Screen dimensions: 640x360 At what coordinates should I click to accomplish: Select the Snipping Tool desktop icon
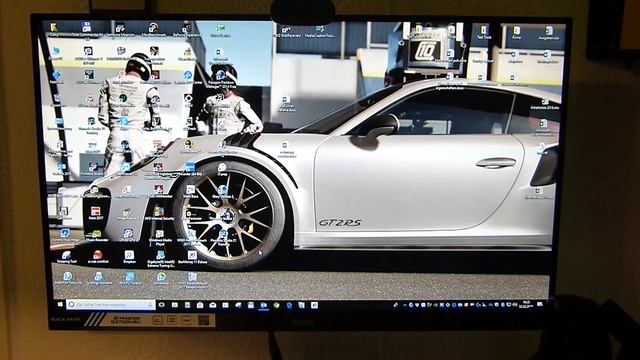tap(67, 258)
